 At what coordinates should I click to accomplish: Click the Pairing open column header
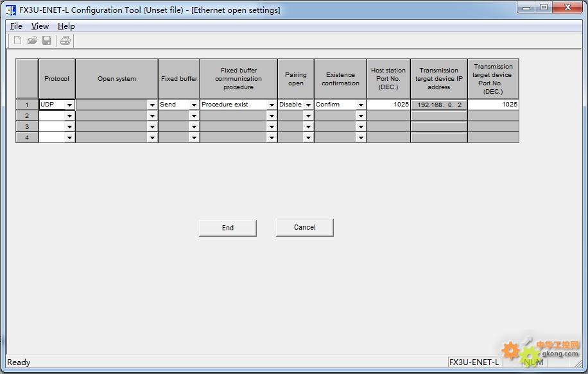(296, 79)
